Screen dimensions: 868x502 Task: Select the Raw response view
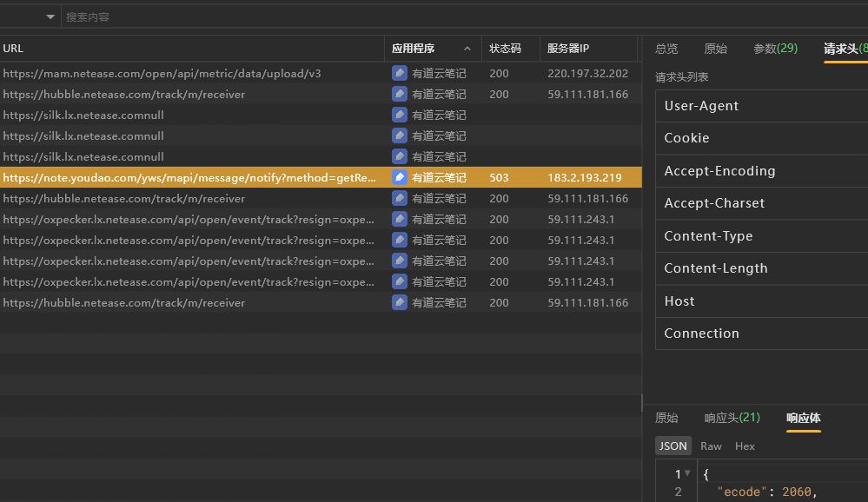pyautogui.click(x=711, y=446)
